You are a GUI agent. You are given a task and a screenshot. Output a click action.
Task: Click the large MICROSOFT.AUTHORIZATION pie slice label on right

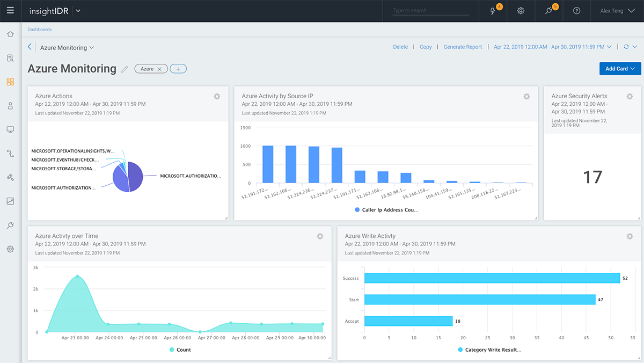[191, 176]
